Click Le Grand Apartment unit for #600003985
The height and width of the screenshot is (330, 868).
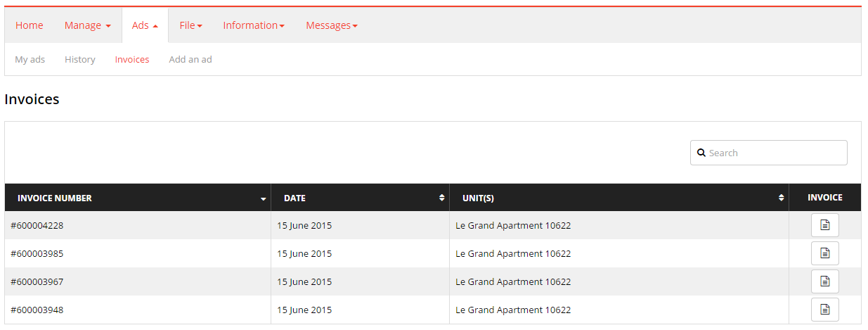coord(513,253)
